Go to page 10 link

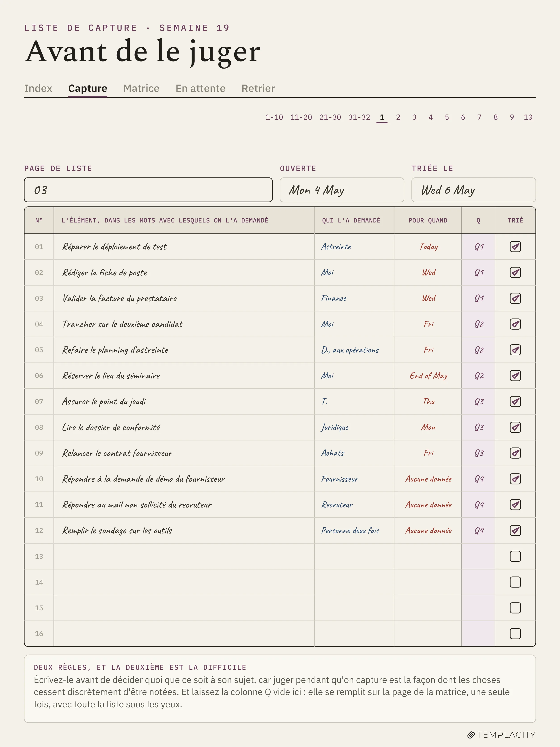528,117
